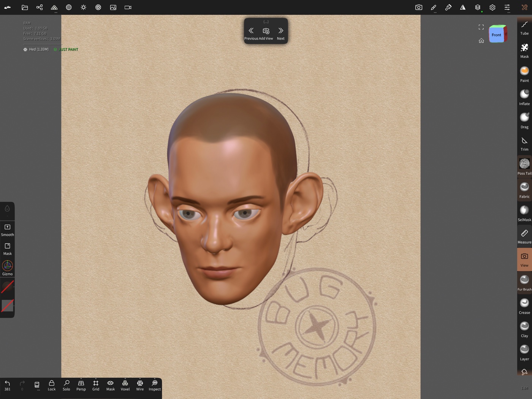Click the redo arrow
532x399 pixels.
22,385
